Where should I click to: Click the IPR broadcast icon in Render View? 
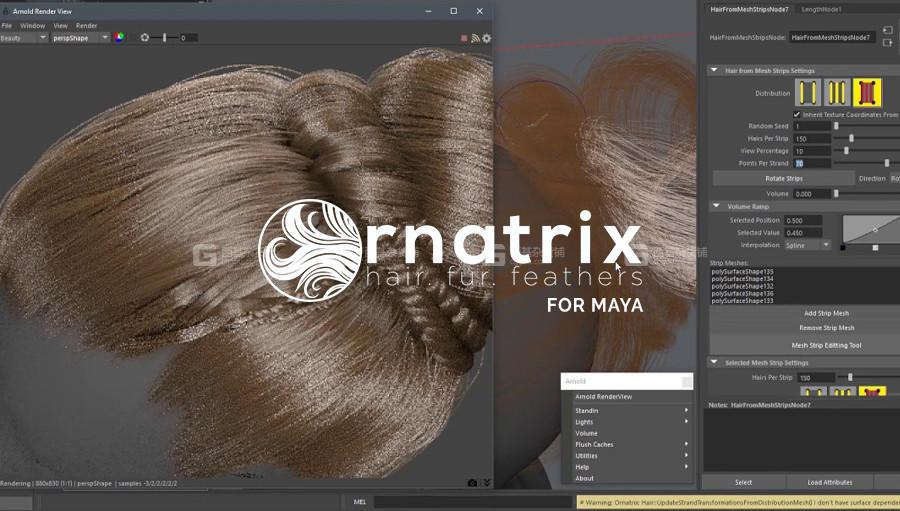(x=475, y=38)
